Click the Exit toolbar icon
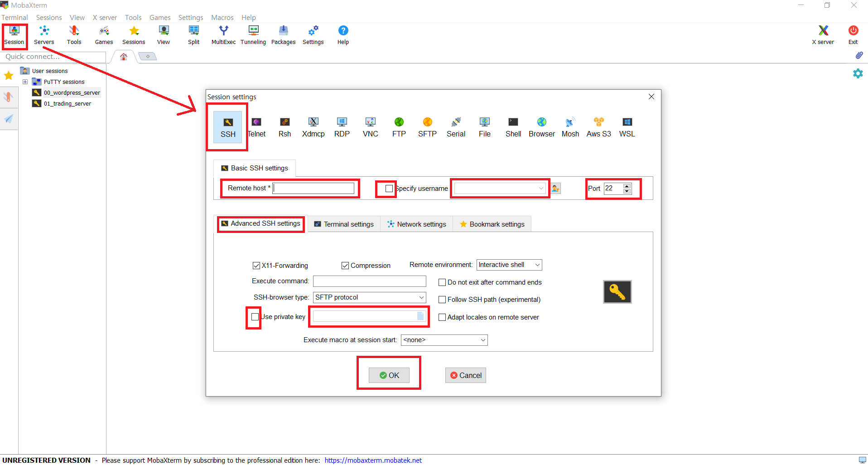 point(853,35)
